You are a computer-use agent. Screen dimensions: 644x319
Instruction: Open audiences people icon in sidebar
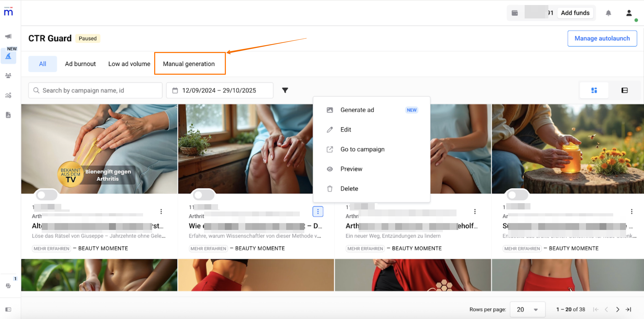8,75
